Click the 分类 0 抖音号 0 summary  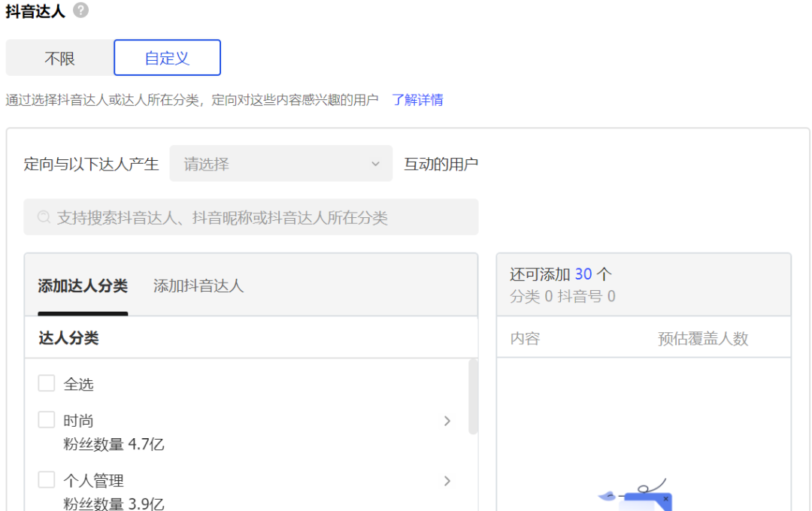tap(562, 296)
